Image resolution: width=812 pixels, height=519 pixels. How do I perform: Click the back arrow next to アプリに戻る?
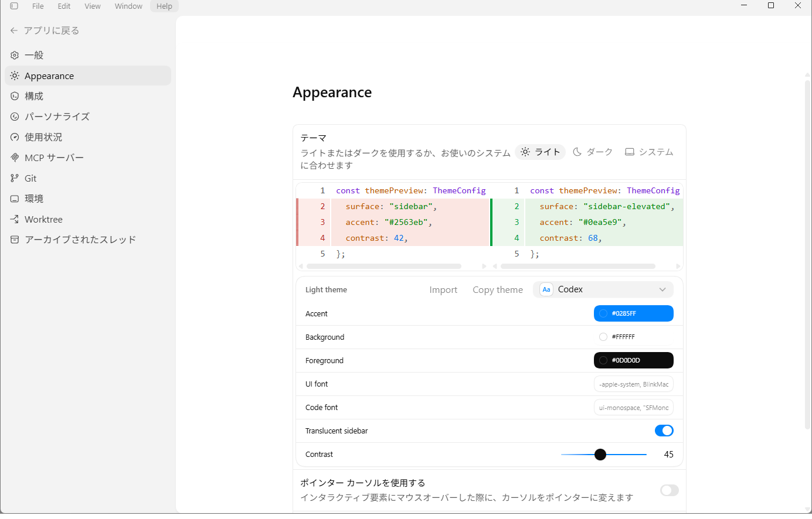point(14,30)
